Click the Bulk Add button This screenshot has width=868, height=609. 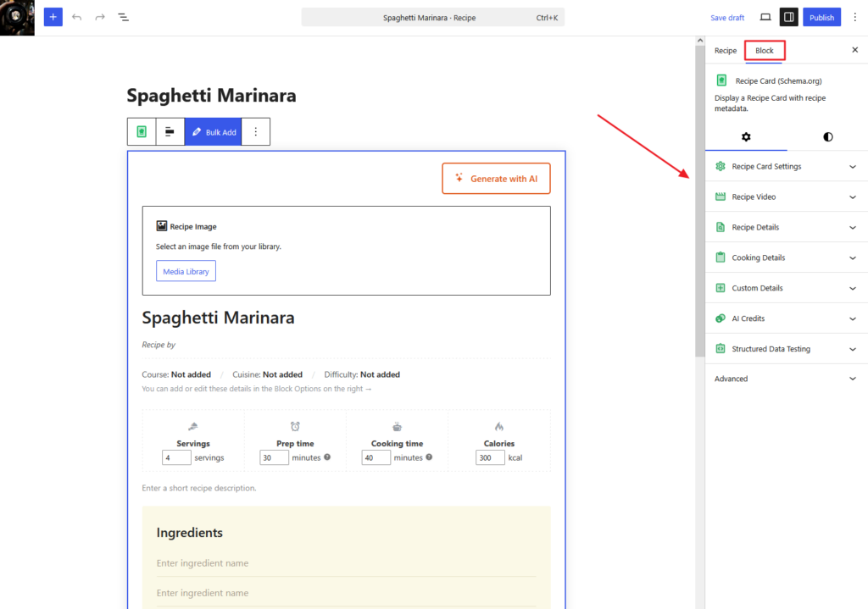213,131
